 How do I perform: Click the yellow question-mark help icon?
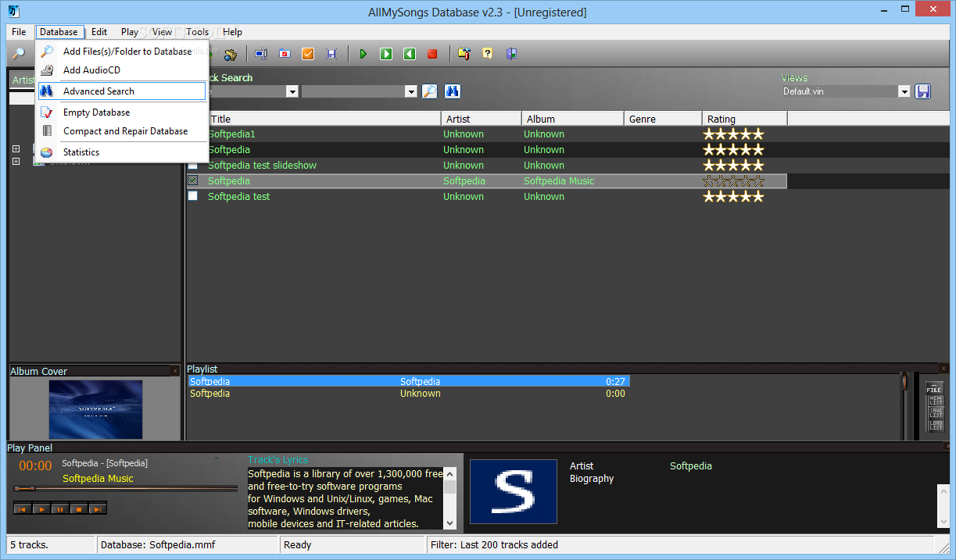coord(488,54)
